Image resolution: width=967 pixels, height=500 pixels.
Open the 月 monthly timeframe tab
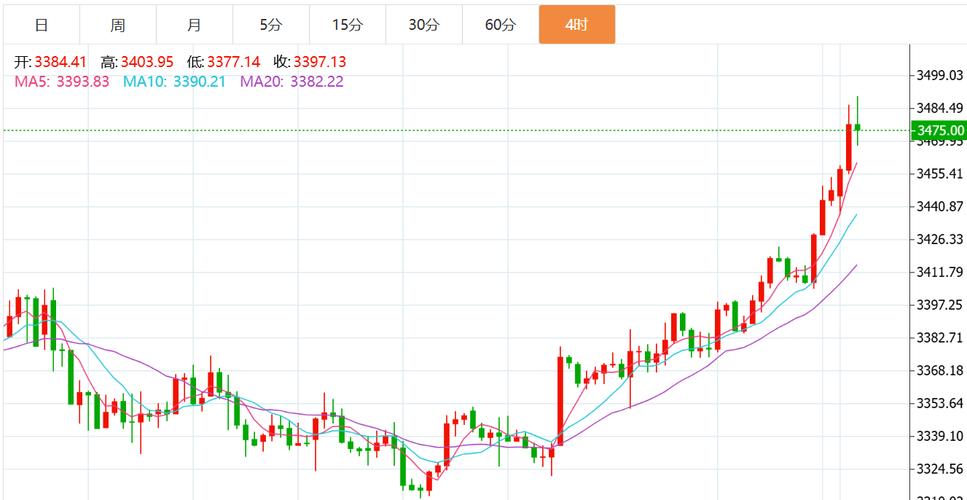click(x=194, y=25)
